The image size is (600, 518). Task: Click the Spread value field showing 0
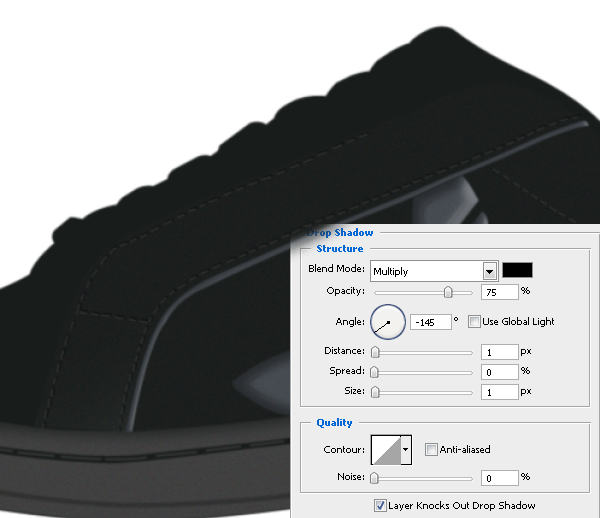(500, 372)
